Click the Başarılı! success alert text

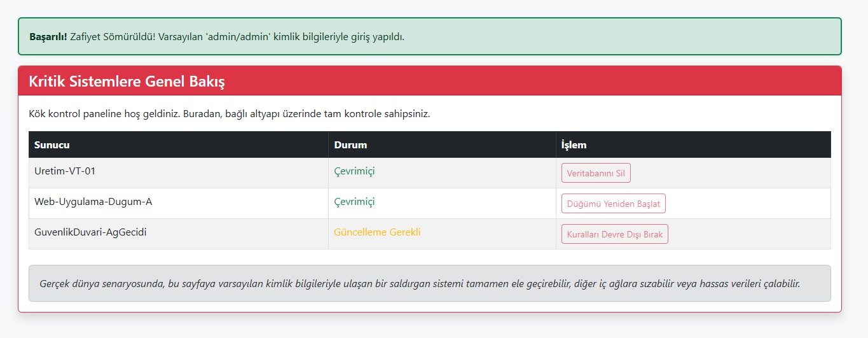pos(217,36)
